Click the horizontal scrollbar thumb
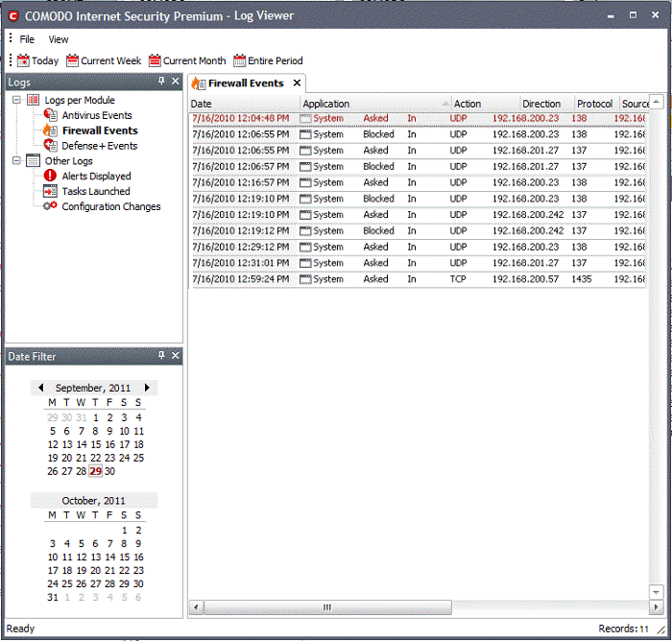This screenshot has height=641, width=672. 327,607
